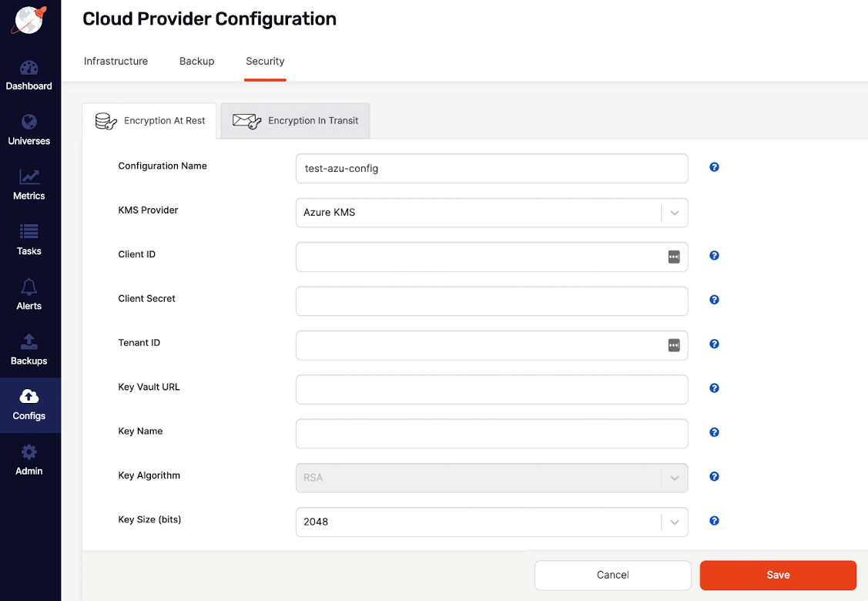Switch to the Backup tab

[x=196, y=61]
